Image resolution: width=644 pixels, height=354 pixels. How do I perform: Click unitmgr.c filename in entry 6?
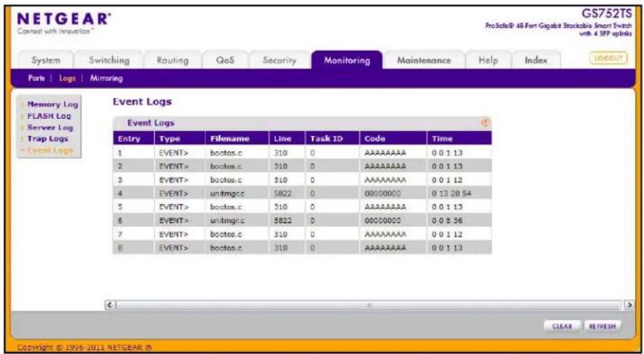coord(228,221)
